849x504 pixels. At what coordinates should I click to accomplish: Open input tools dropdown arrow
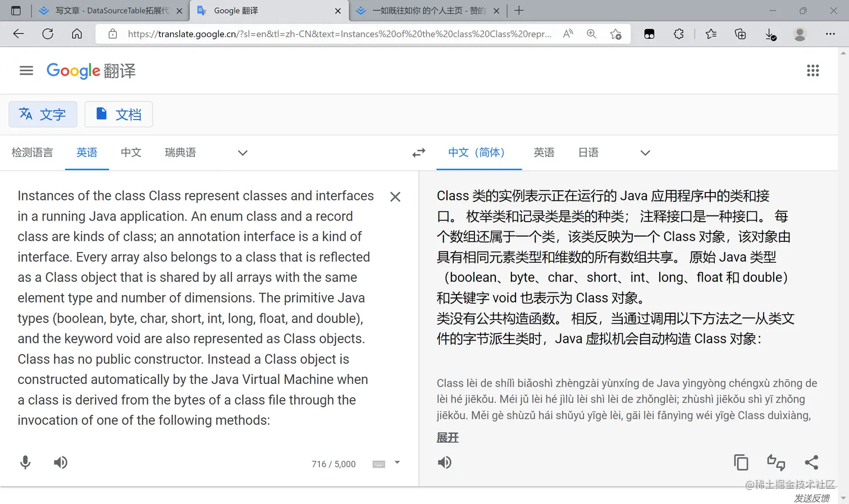tap(398, 463)
